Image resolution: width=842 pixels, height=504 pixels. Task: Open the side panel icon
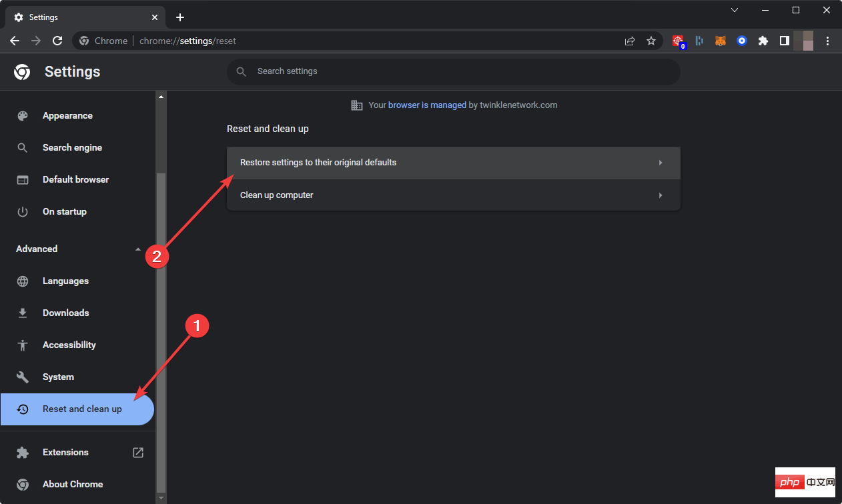point(785,41)
